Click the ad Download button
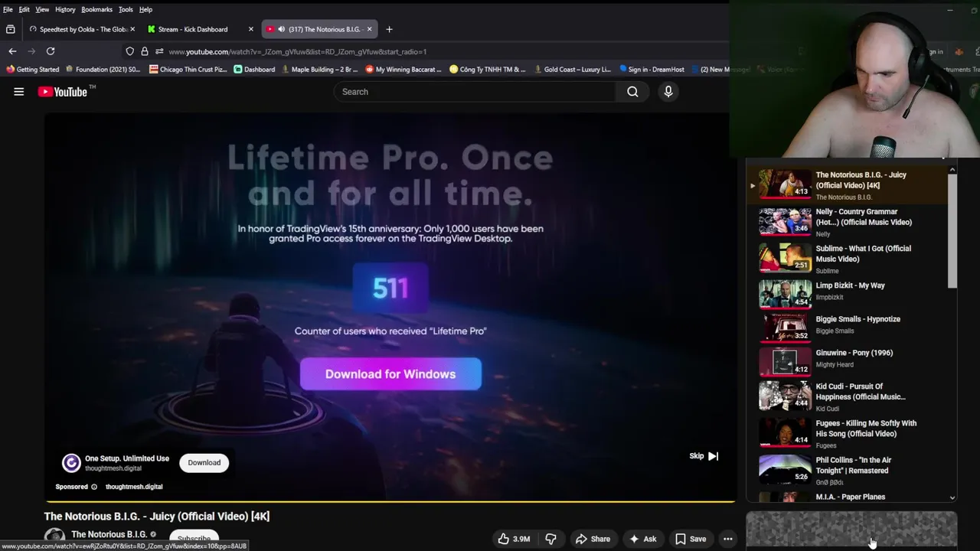 [204, 462]
